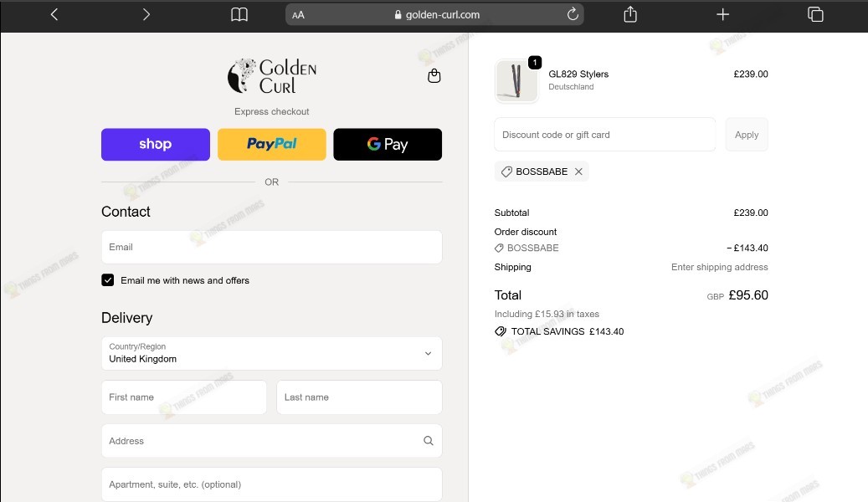Click the GL829 Stylers product thumbnail

coord(516,81)
